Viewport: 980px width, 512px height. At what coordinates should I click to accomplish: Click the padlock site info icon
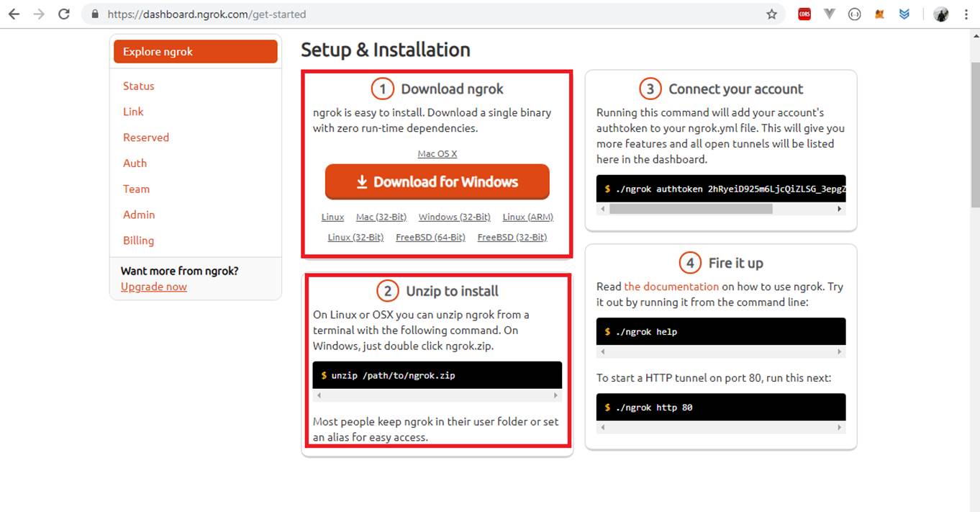95,14
